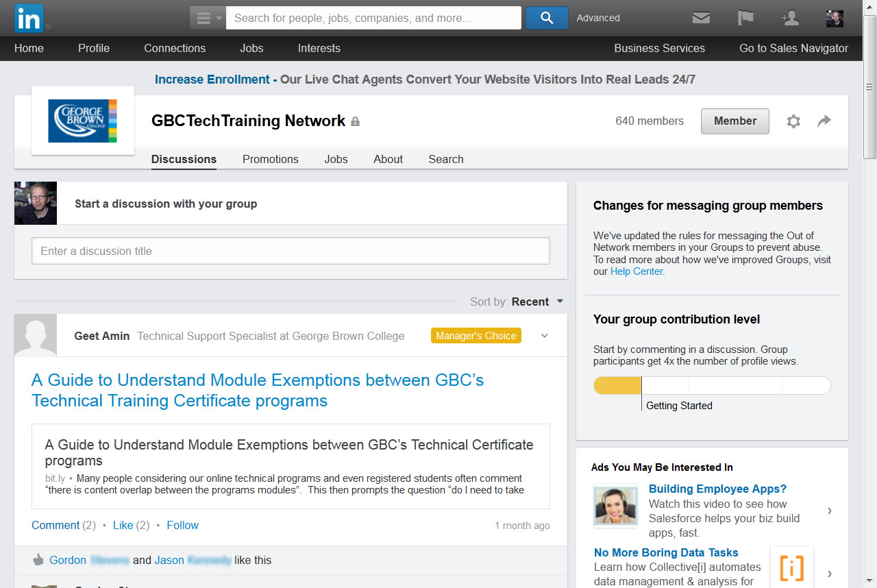Share the group via arrow icon
The height and width of the screenshot is (588, 877).
(x=824, y=121)
